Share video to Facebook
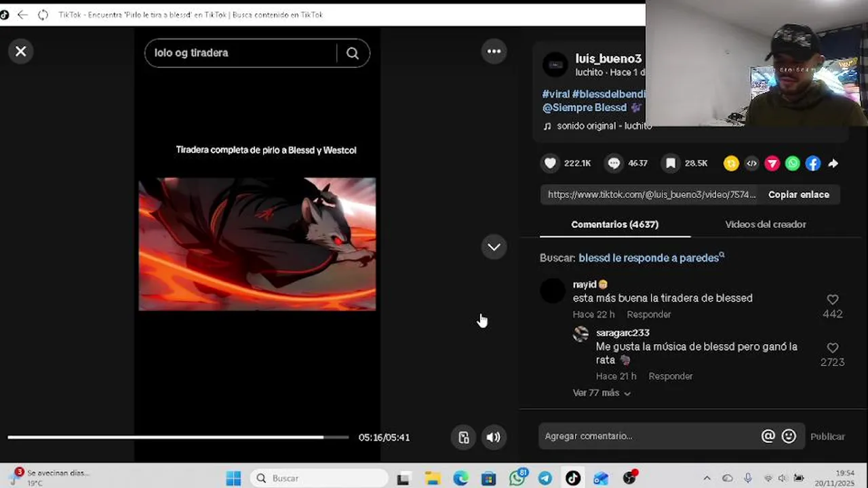The width and height of the screenshot is (868, 488). [x=813, y=163]
